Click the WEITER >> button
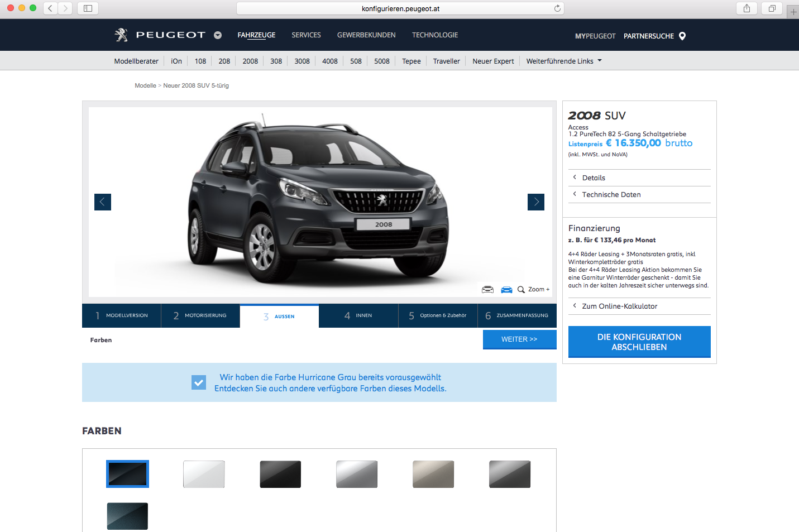799x532 pixels. point(520,339)
